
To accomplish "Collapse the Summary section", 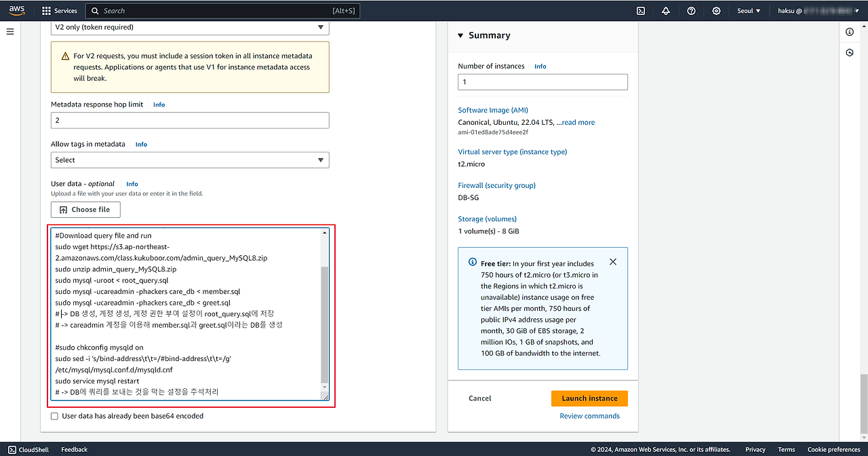I will (461, 35).
